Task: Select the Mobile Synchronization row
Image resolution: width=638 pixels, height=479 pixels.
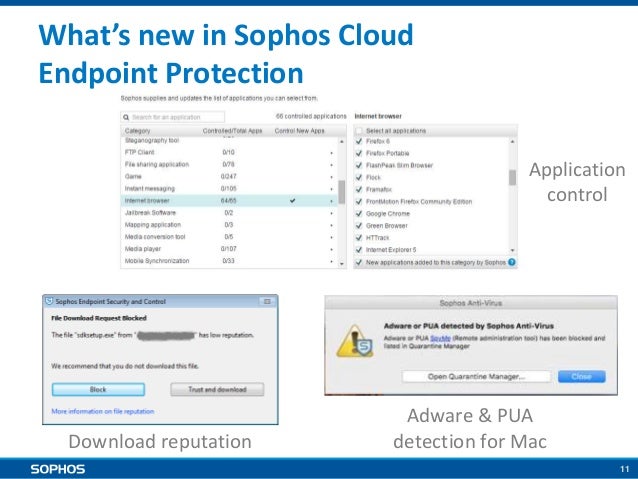Action: click(229, 261)
